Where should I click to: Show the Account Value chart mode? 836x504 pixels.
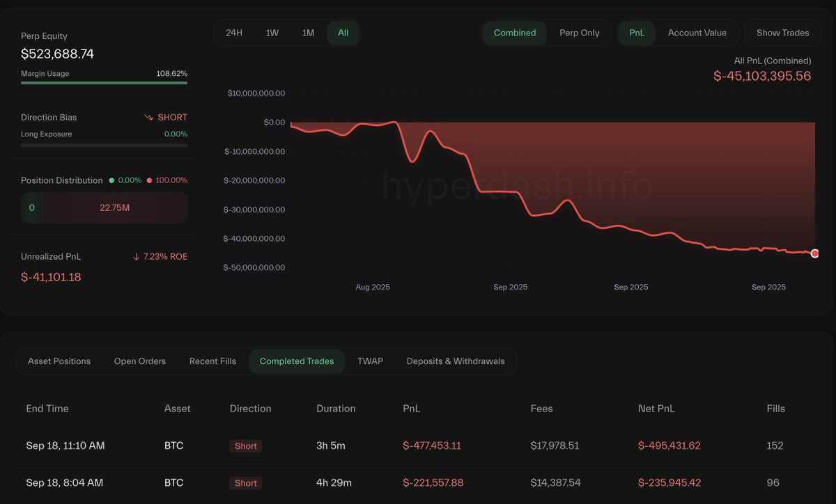[697, 33]
